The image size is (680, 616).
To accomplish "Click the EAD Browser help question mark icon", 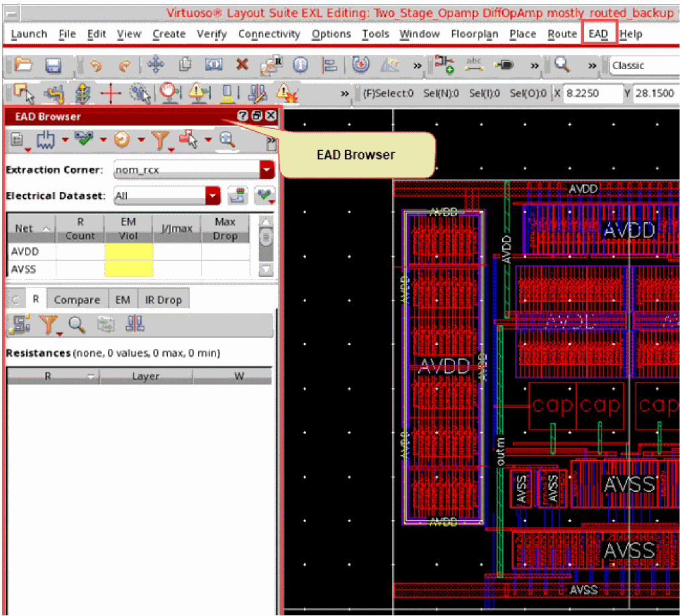I will point(242,116).
